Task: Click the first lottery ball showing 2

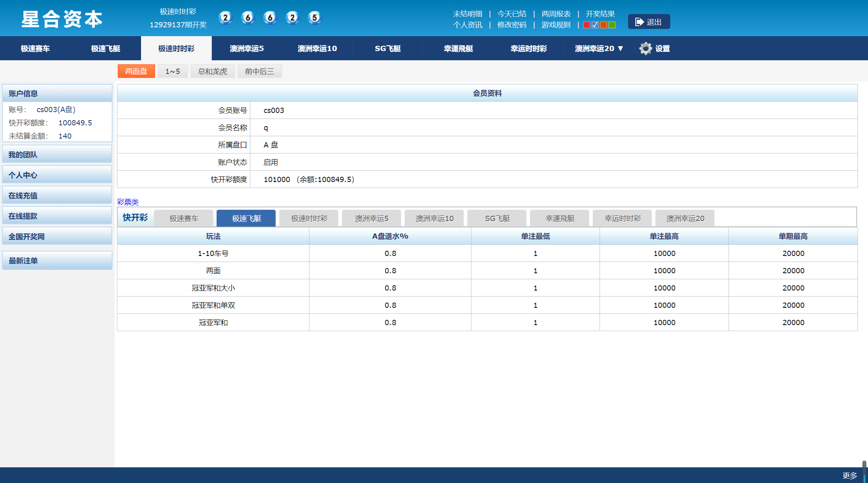Action: [x=225, y=18]
